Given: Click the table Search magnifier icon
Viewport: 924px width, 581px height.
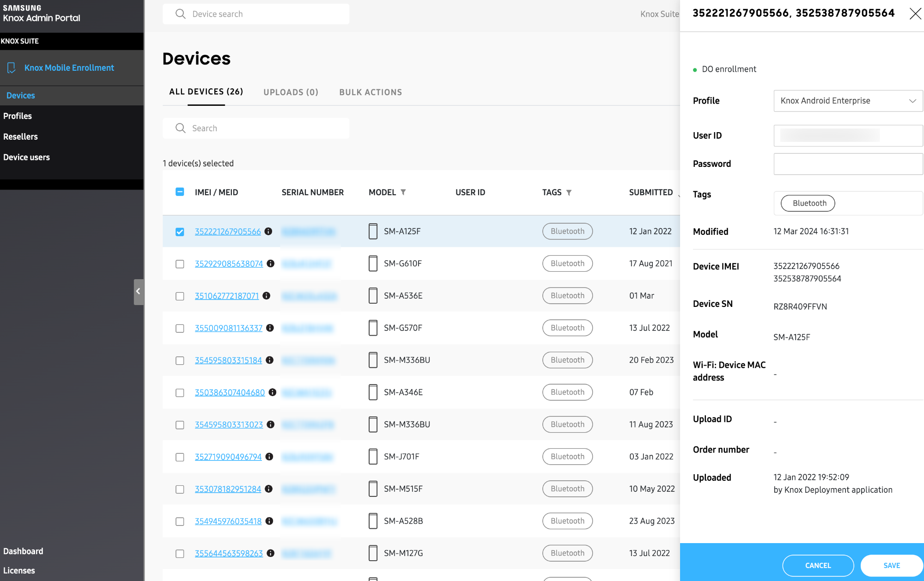Looking at the screenshot, I should pos(181,128).
